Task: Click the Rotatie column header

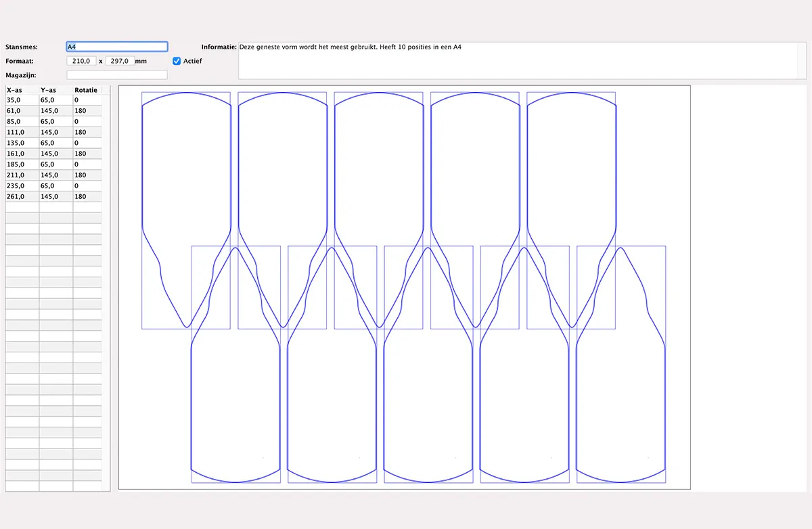Action: (x=87, y=90)
